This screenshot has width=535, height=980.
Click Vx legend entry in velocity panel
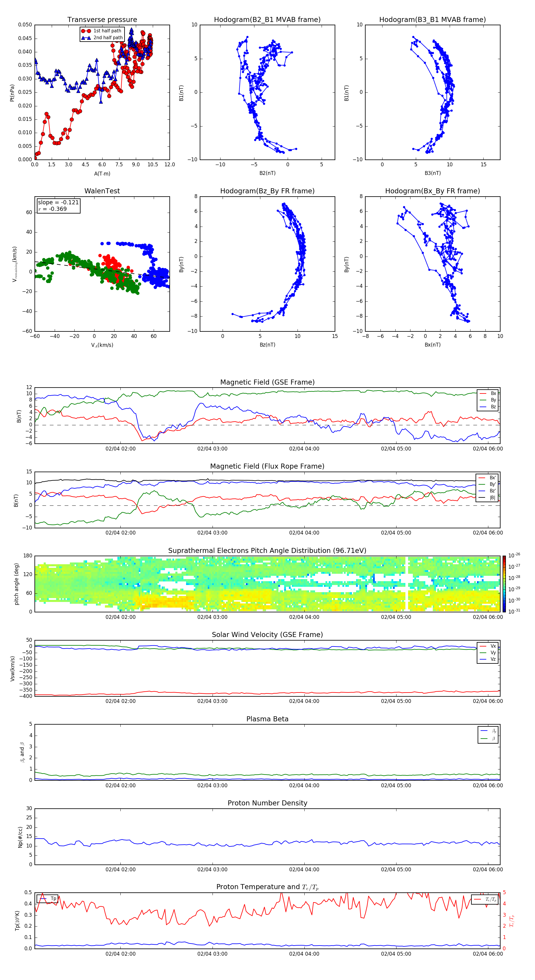click(x=488, y=646)
